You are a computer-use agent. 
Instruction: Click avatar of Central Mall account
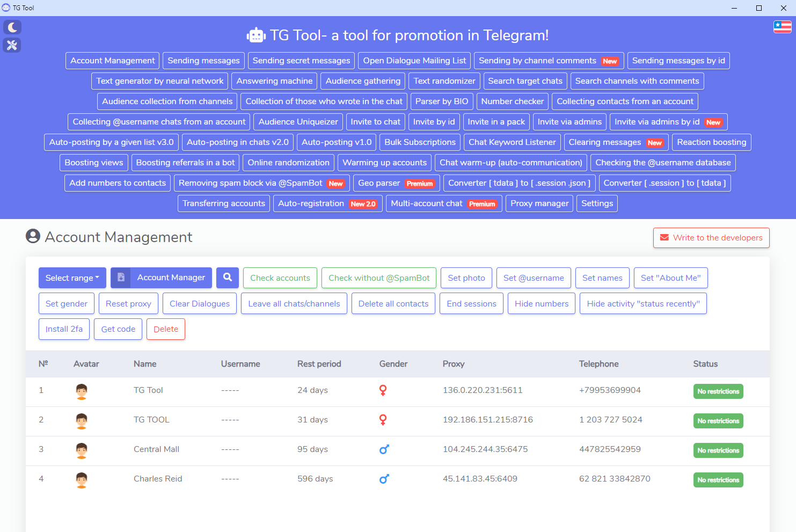(82, 450)
